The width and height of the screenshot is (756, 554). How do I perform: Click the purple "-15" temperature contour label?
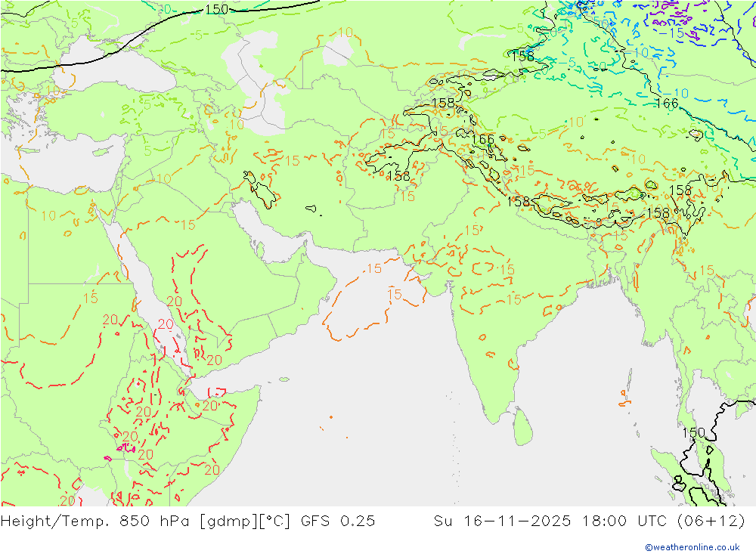pyautogui.click(x=671, y=32)
